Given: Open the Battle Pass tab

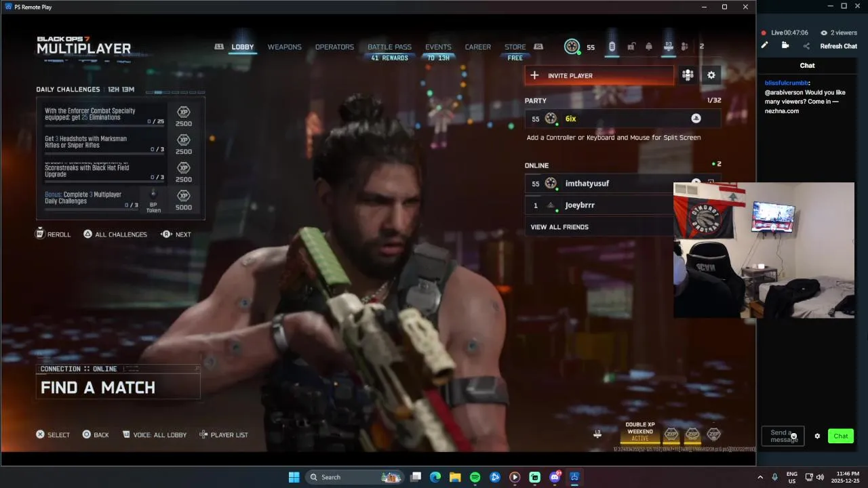Looking at the screenshot, I should (389, 47).
